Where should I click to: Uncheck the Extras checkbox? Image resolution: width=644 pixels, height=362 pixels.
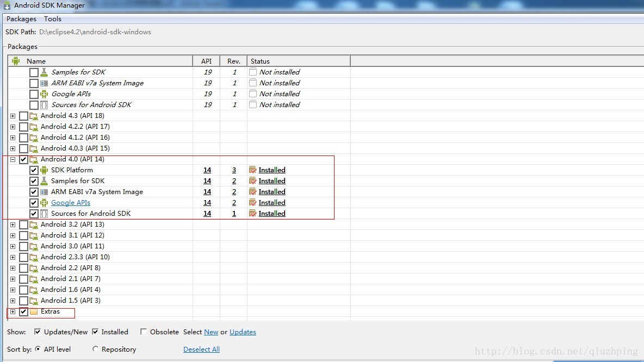pyautogui.click(x=23, y=311)
